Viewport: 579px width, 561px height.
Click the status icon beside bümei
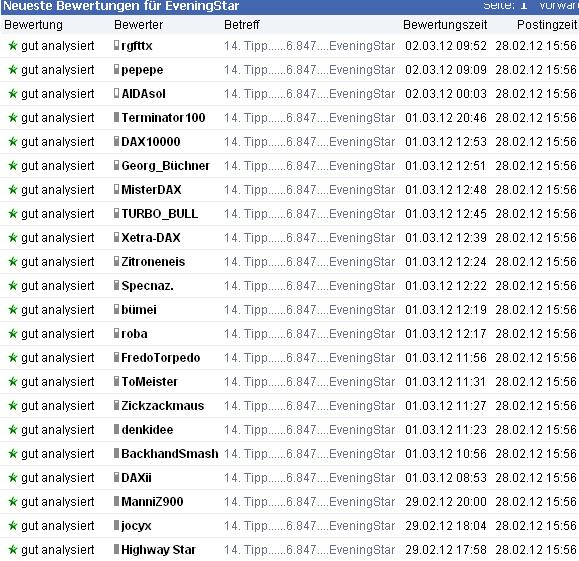116,309
